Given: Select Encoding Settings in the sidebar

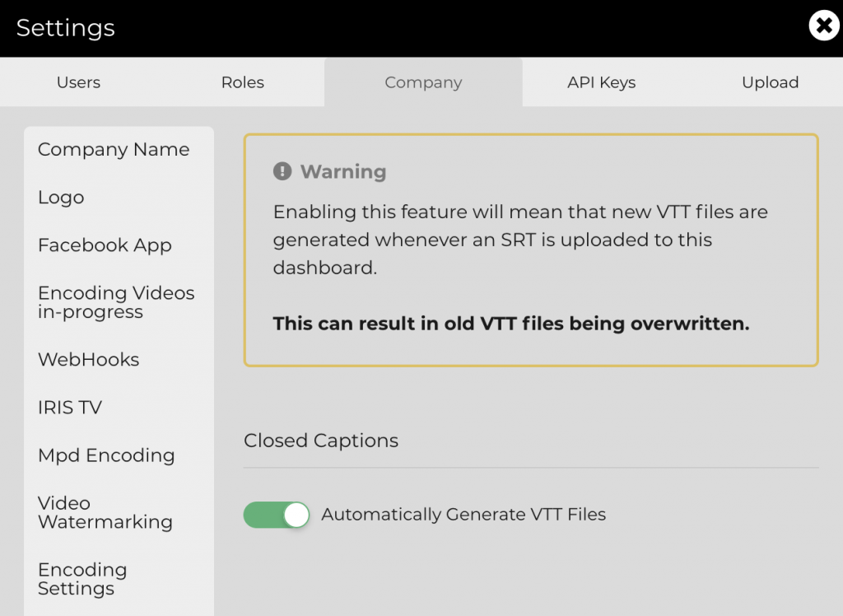Looking at the screenshot, I should point(82,579).
